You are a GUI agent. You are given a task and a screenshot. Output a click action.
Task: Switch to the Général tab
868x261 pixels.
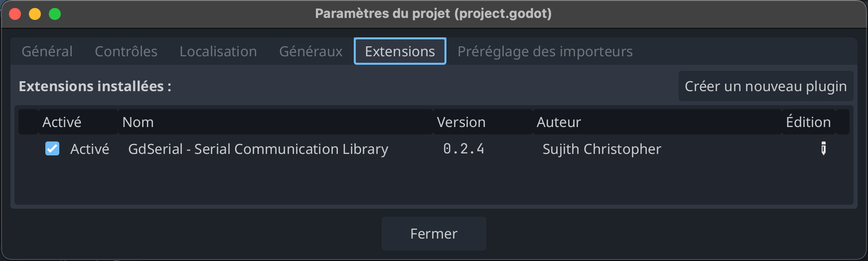(x=47, y=51)
